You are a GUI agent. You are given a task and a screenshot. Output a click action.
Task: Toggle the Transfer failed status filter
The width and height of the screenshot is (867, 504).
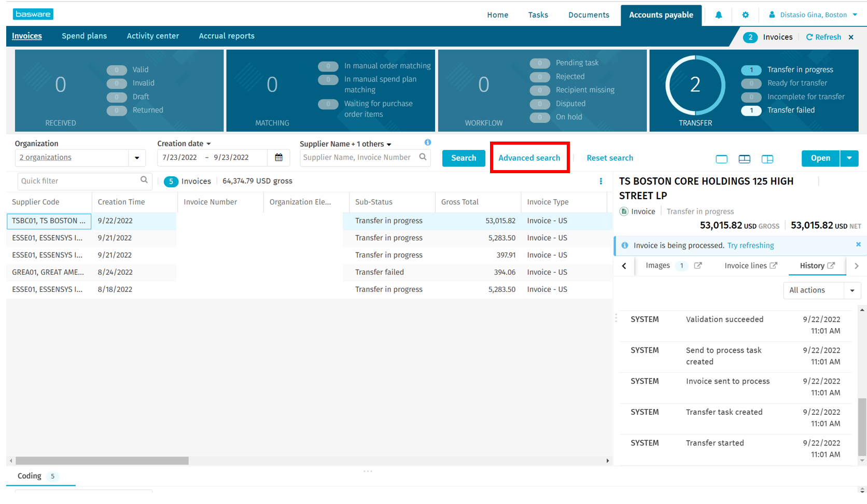click(x=751, y=110)
